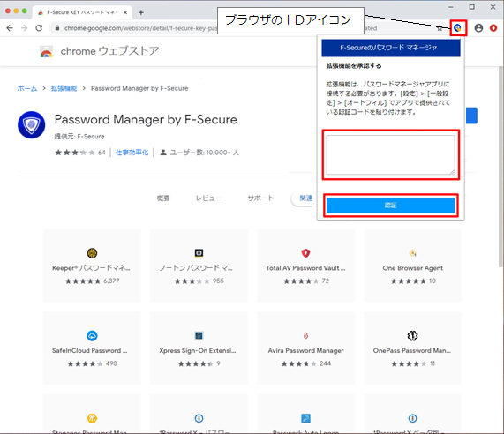Click the Xpress Sign-On Extension icon
504x434 pixels.
(199, 336)
